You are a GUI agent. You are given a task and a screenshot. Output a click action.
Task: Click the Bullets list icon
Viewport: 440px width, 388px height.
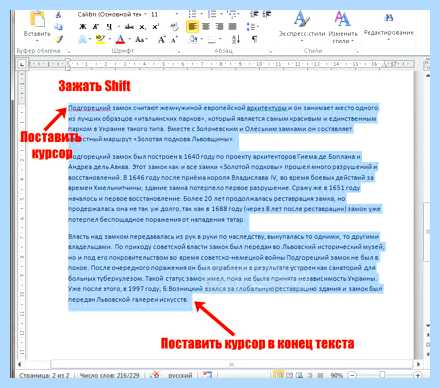tap(192, 14)
